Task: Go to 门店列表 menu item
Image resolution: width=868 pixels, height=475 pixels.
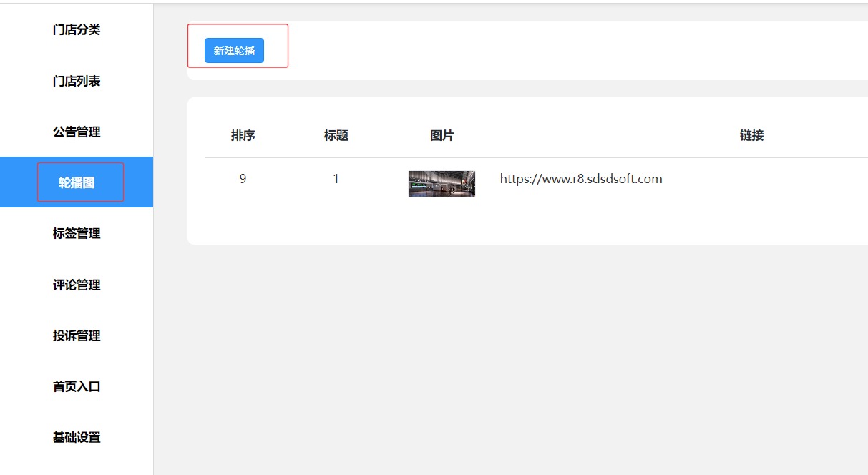Action: point(77,82)
